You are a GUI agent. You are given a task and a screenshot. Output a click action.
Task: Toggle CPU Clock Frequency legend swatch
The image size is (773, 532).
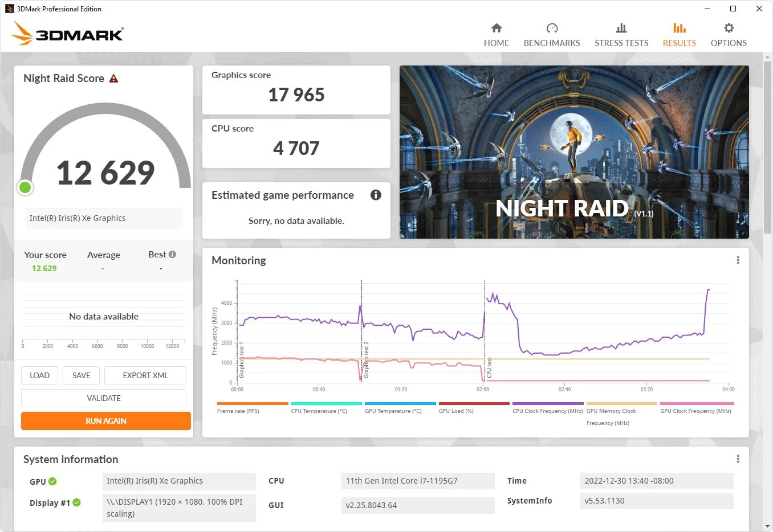pyautogui.click(x=548, y=403)
